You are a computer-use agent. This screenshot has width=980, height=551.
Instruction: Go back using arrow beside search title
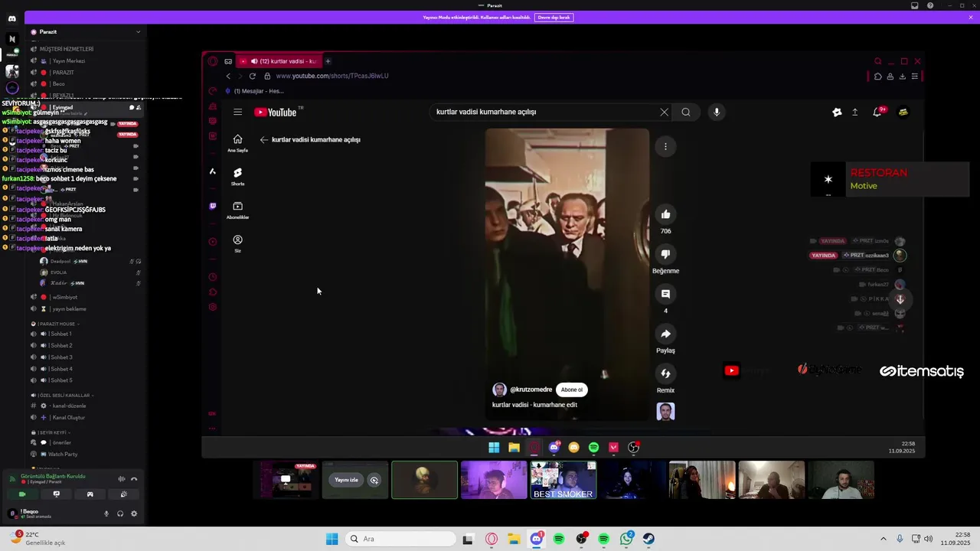coord(263,139)
